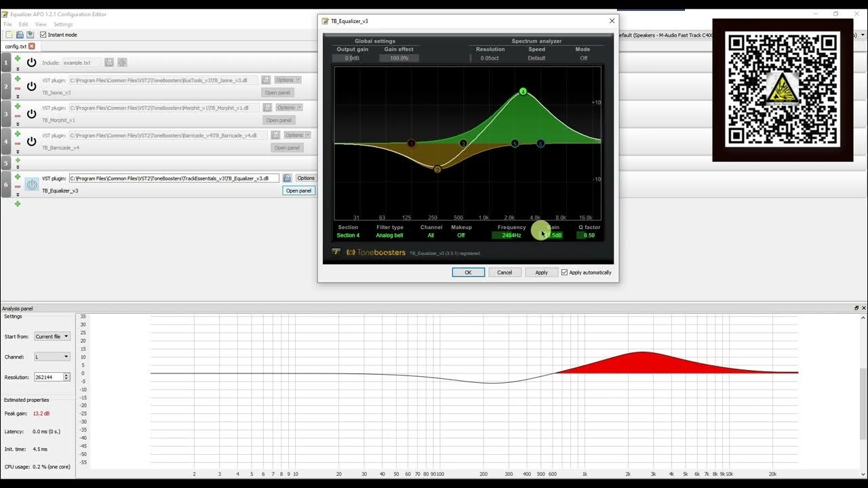Toggle power for TB_Barricade_v4 plugin
This screenshot has width=868, height=488.
point(31,142)
